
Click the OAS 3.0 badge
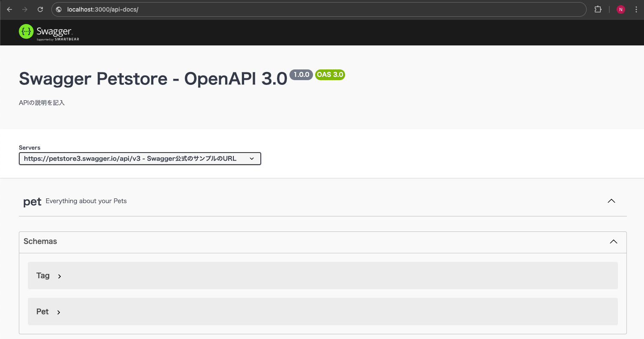(330, 75)
